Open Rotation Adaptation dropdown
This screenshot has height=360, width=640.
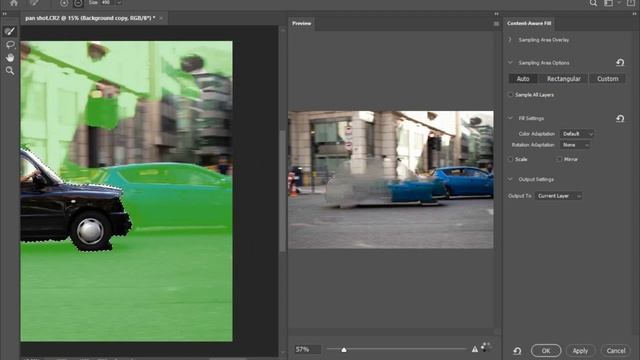click(x=575, y=145)
